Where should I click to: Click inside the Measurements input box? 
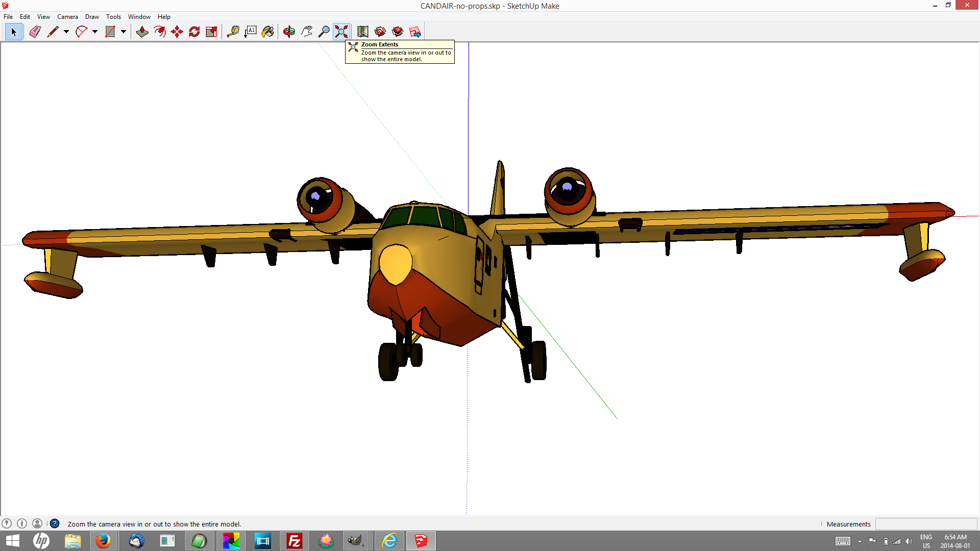[x=926, y=524]
